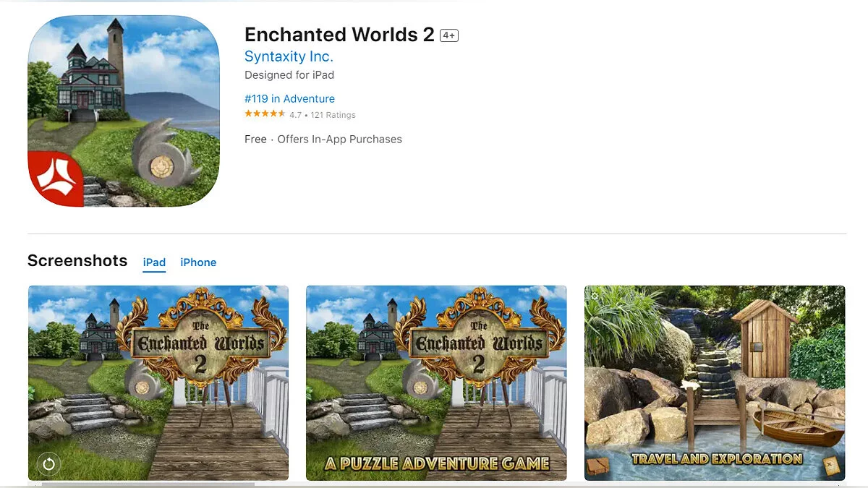
Task: Open the first Enchanted Worlds title screenshot
Action: pyautogui.click(x=158, y=383)
